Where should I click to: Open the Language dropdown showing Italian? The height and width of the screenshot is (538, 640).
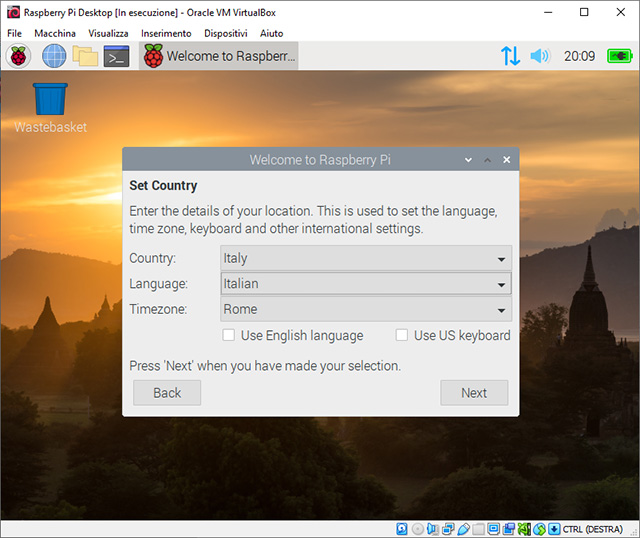pyautogui.click(x=366, y=284)
